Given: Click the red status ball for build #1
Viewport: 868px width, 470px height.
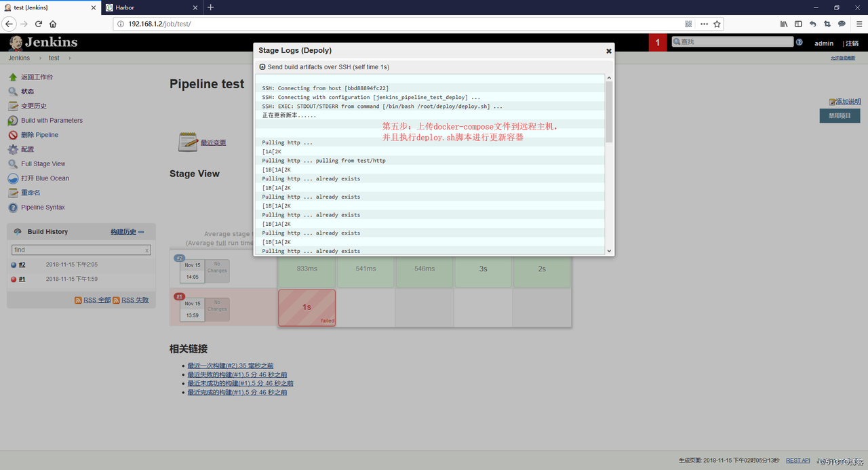Looking at the screenshot, I should coord(14,279).
